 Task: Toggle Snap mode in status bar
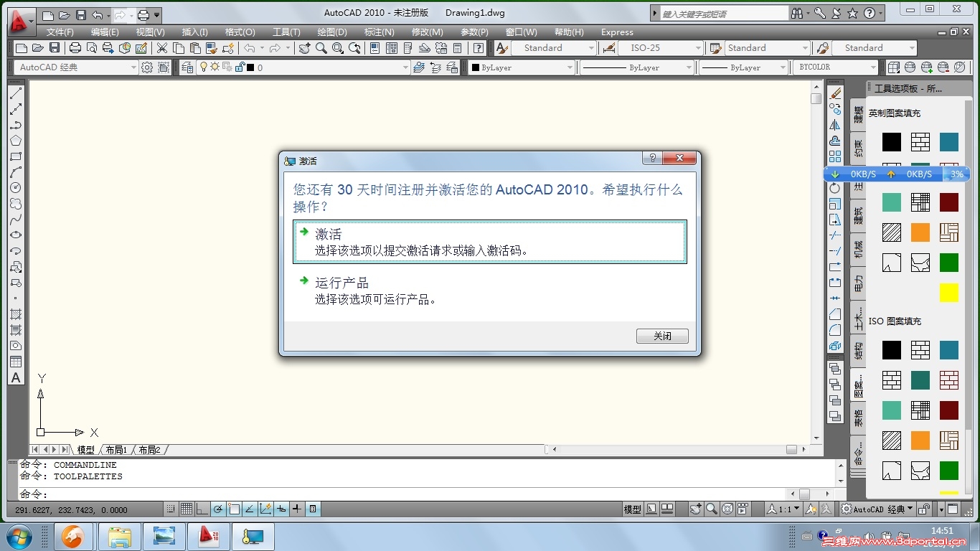point(171,509)
